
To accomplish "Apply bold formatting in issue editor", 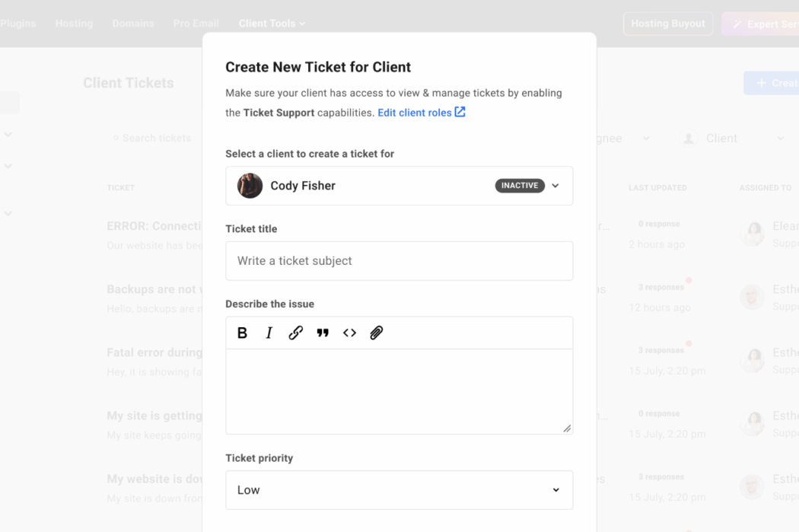I will (x=242, y=333).
